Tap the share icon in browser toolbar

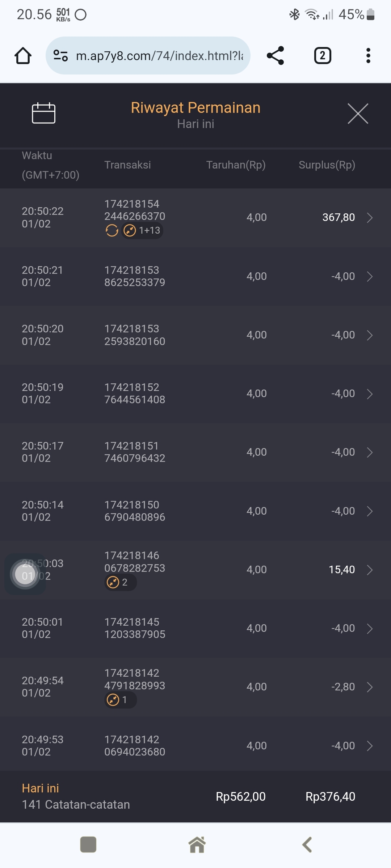coord(275,56)
